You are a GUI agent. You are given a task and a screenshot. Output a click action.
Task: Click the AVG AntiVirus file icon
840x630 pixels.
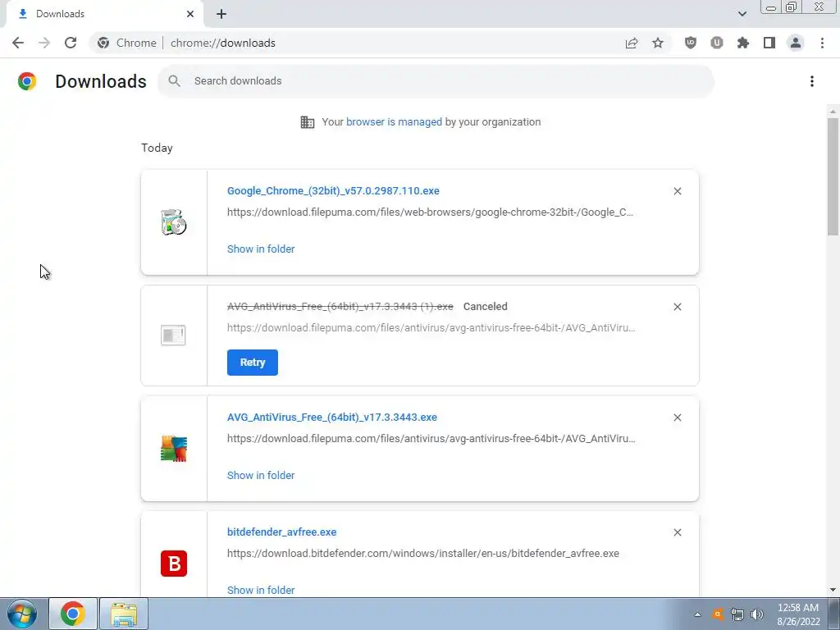pyautogui.click(x=174, y=449)
